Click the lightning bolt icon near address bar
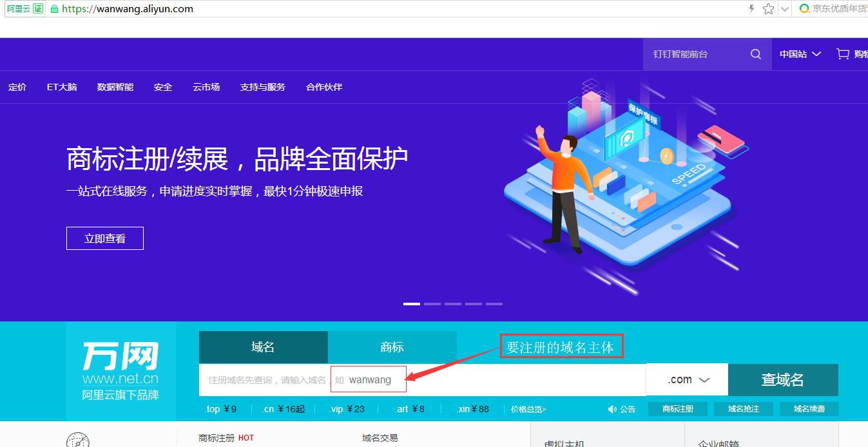 pos(751,9)
